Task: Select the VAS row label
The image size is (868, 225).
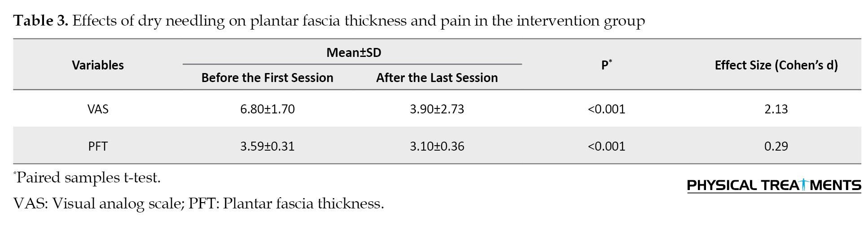Action: point(98,109)
